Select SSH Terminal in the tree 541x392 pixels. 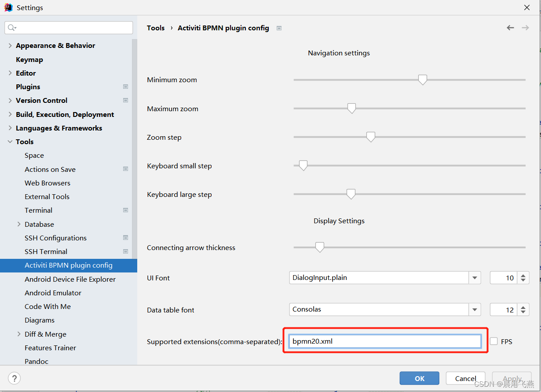[x=46, y=252]
